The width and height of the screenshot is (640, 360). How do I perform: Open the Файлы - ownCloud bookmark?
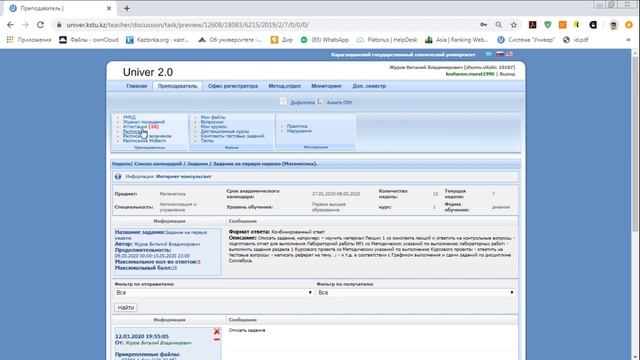click(89, 40)
